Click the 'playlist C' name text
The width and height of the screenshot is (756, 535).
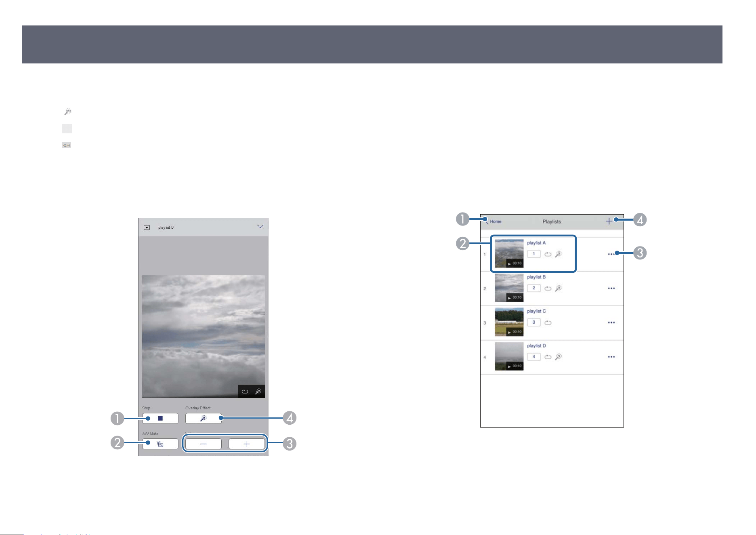pyautogui.click(x=536, y=311)
